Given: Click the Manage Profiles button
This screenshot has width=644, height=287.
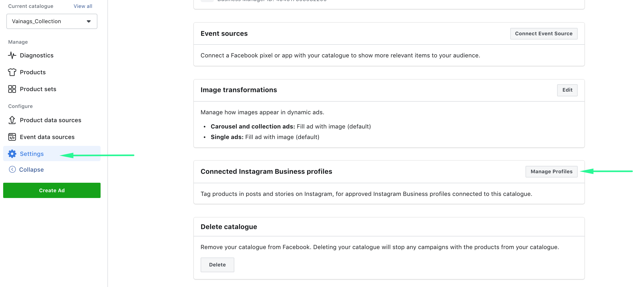Looking at the screenshot, I should coord(551,172).
